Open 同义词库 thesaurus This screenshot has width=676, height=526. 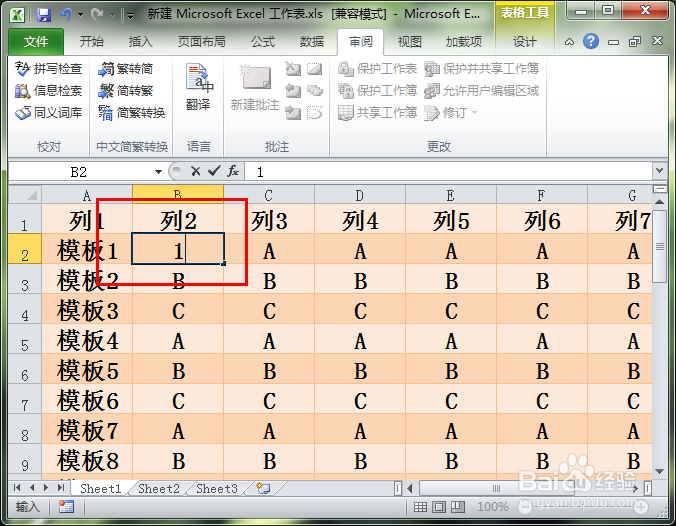48,113
